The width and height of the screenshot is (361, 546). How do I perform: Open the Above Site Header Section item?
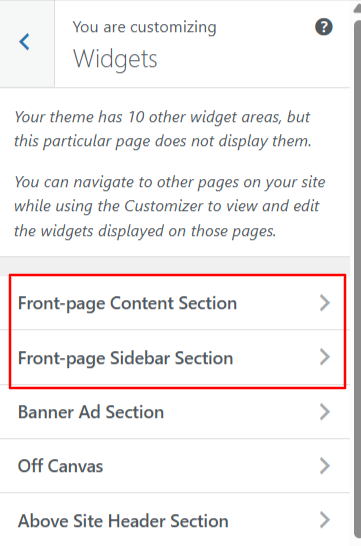click(175, 520)
